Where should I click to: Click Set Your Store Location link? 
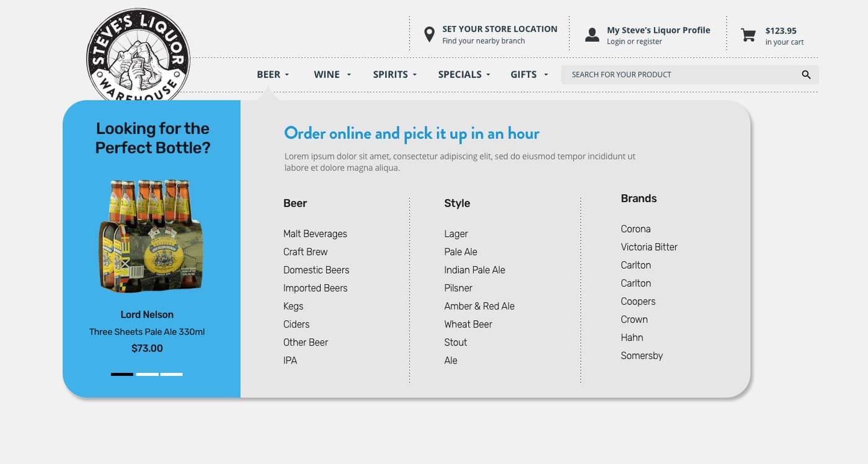[x=500, y=29]
